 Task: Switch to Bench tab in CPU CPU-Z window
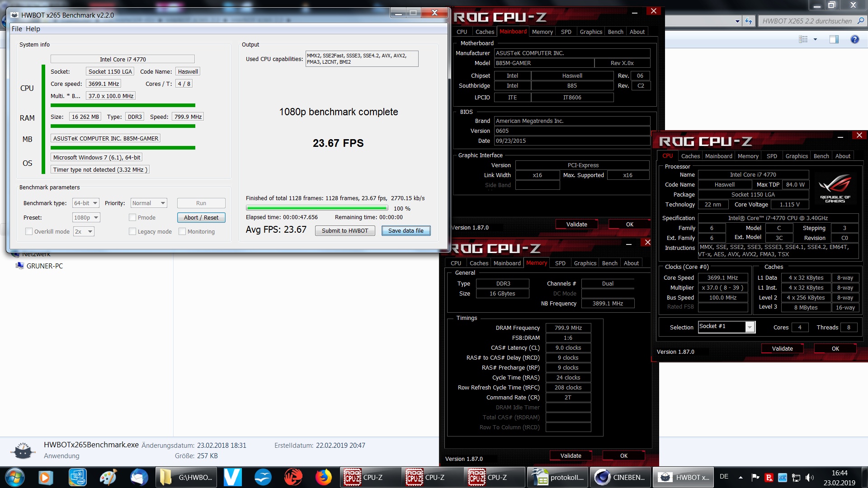tap(821, 156)
